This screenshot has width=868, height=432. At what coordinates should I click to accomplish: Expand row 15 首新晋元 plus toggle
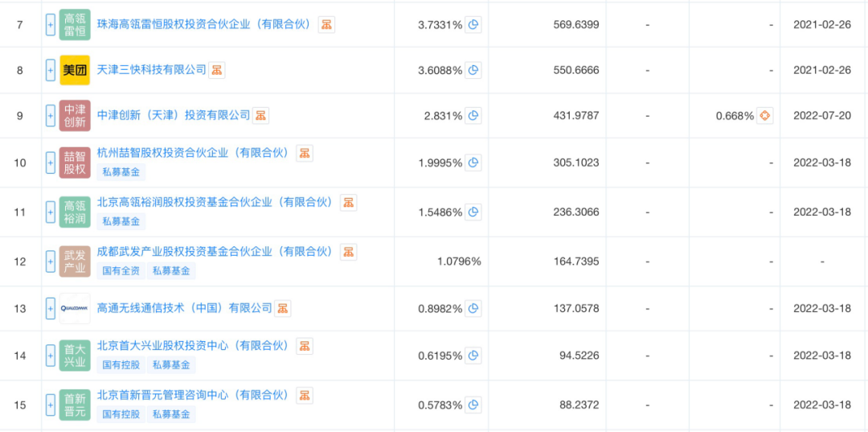click(51, 405)
